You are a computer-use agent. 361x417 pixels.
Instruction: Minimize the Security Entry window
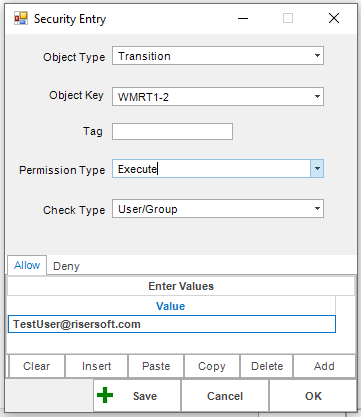coord(243,18)
